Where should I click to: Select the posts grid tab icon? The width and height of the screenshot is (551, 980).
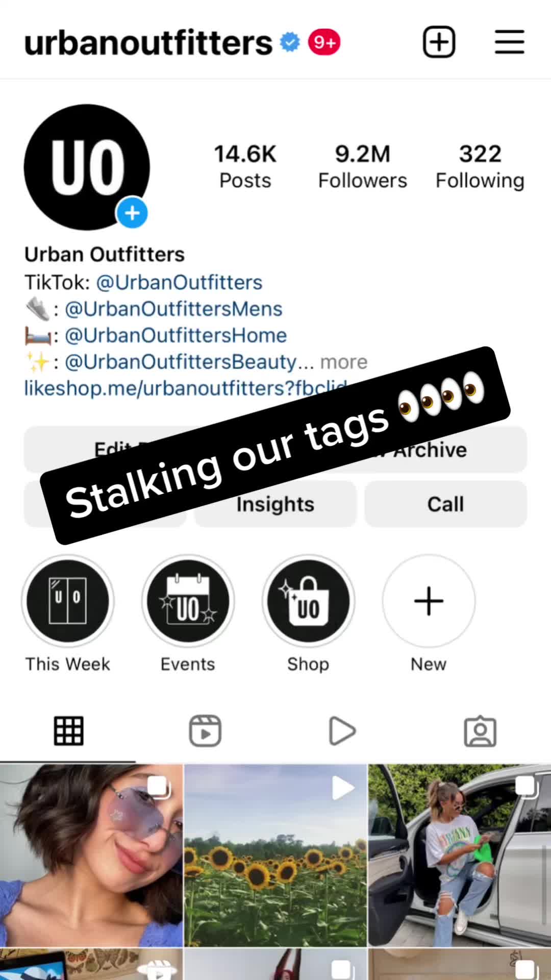coord(68,731)
